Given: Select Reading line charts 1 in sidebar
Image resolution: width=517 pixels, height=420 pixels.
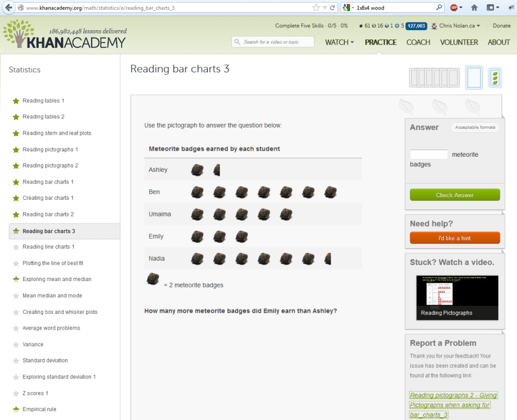Looking at the screenshot, I should [x=48, y=247].
